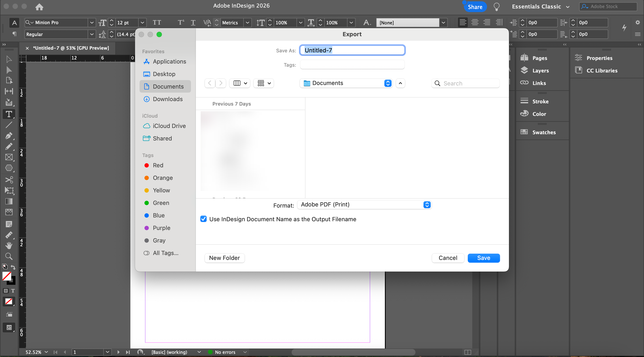The height and width of the screenshot is (357, 644).
Task: Select the Rectangle Frame tool
Action: tap(9, 157)
